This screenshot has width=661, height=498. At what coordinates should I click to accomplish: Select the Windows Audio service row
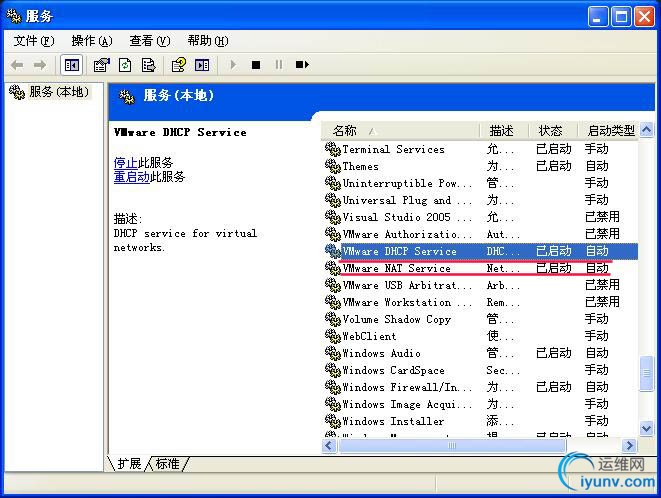480,353
